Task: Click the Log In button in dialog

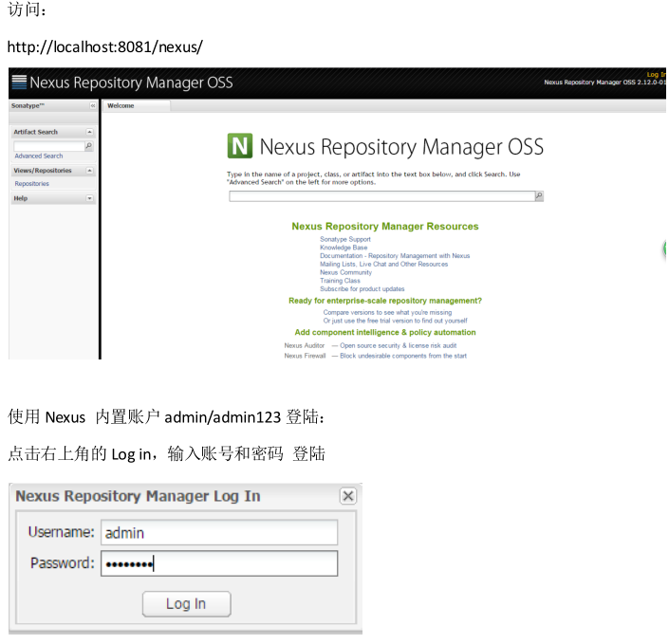Action: pos(186,603)
